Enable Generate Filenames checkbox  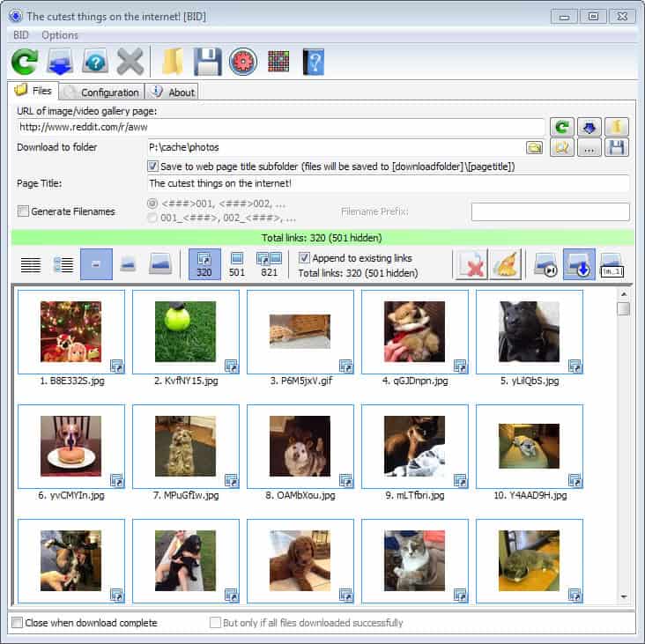[23, 211]
